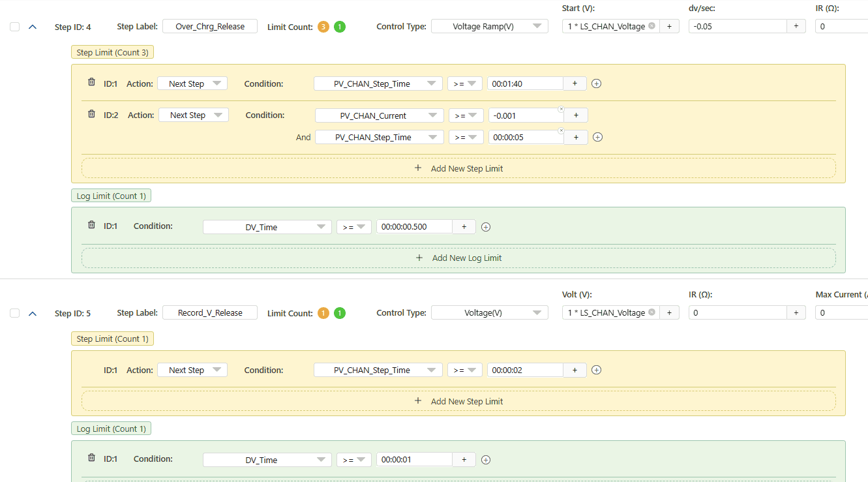
Task: Open Control Type dropdown showing Voltage Ramp(V)
Action: 490,27
